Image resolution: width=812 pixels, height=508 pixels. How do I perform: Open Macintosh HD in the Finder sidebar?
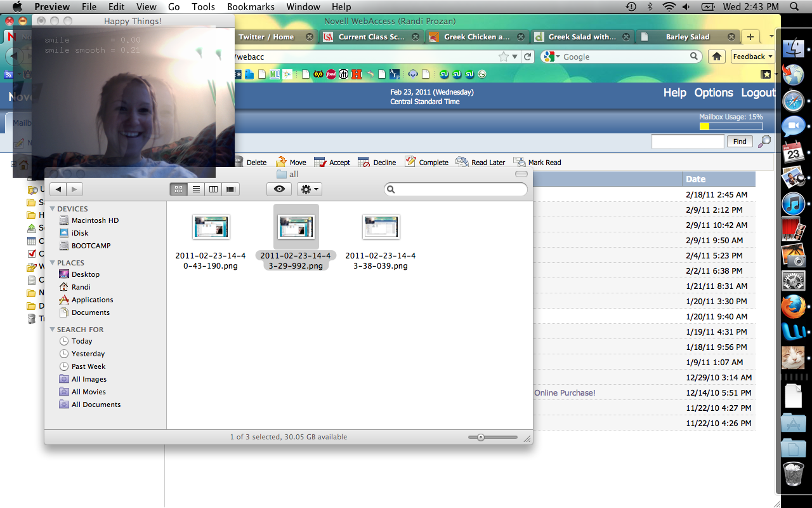(95, 220)
